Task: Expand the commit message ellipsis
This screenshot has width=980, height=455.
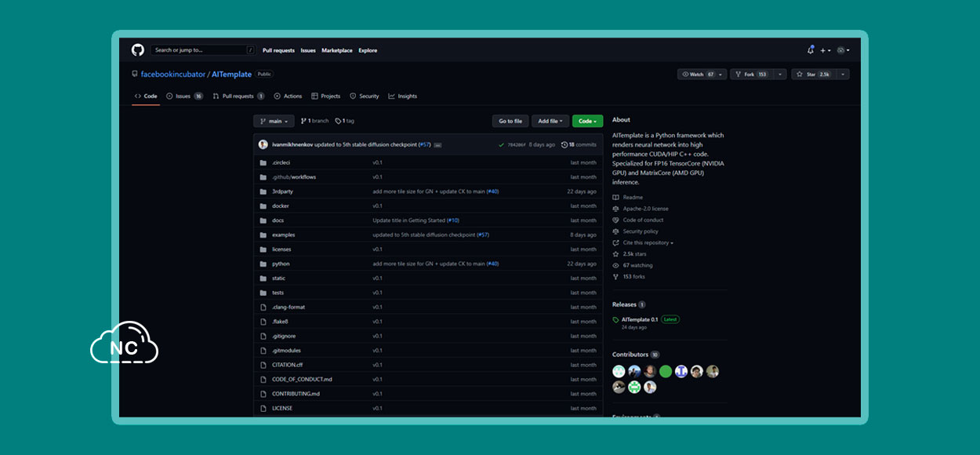Action: (x=437, y=145)
